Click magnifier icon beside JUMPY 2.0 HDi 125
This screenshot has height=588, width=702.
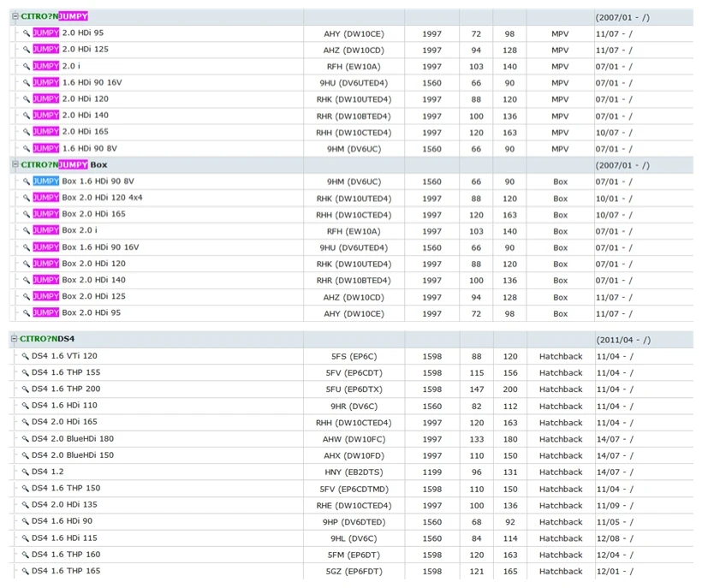click(x=27, y=50)
